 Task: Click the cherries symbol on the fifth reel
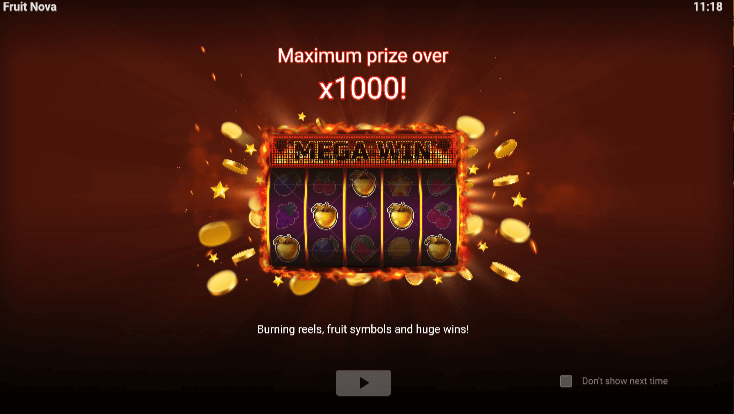[x=439, y=216]
